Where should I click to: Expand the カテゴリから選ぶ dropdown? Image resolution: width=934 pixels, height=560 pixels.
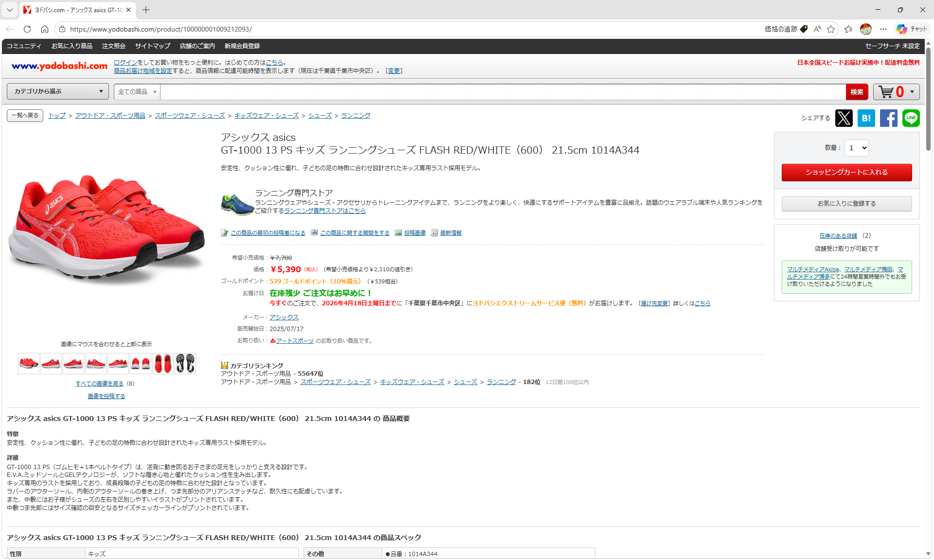pyautogui.click(x=57, y=91)
